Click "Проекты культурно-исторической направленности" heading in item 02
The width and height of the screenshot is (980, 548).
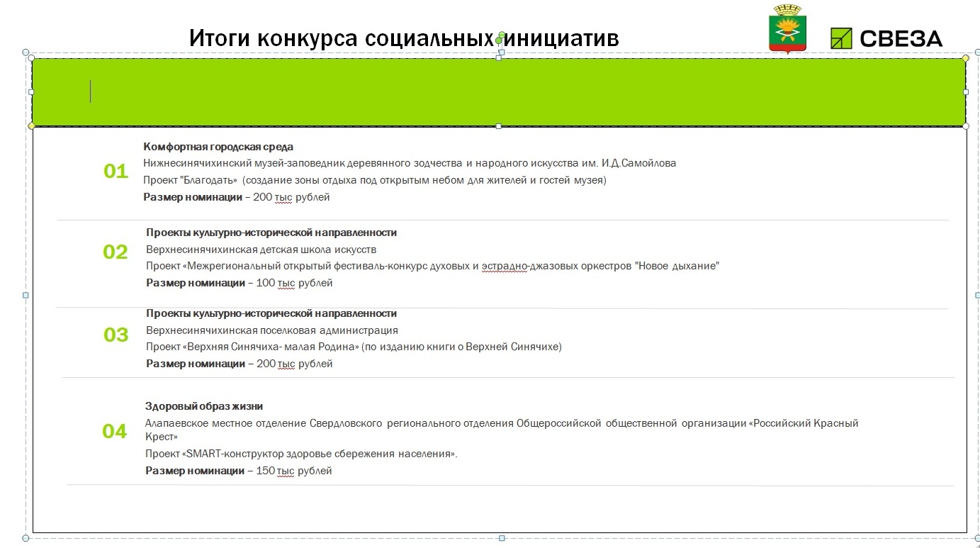pos(271,233)
